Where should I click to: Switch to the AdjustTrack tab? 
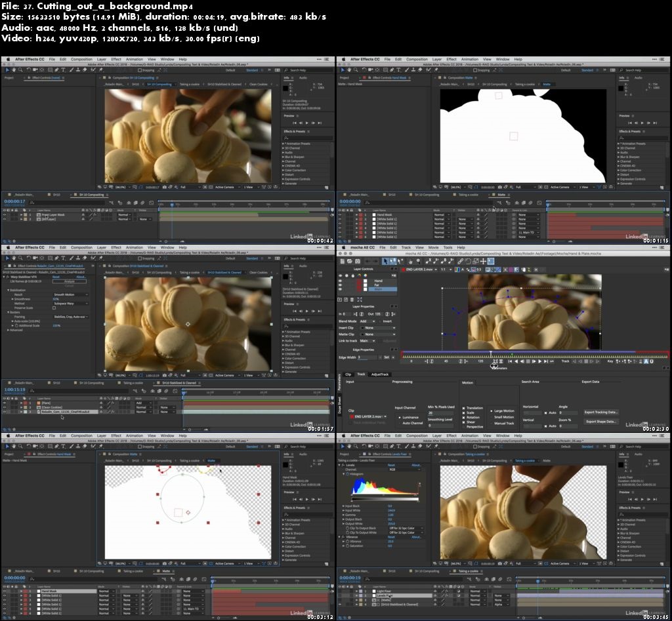(x=379, y=374)
